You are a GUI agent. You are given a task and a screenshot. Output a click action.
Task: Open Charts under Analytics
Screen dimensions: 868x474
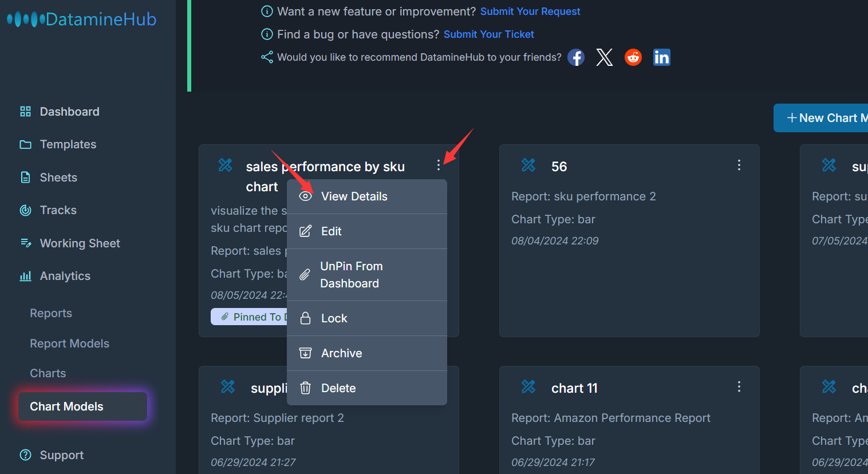(x=48, y=373)
